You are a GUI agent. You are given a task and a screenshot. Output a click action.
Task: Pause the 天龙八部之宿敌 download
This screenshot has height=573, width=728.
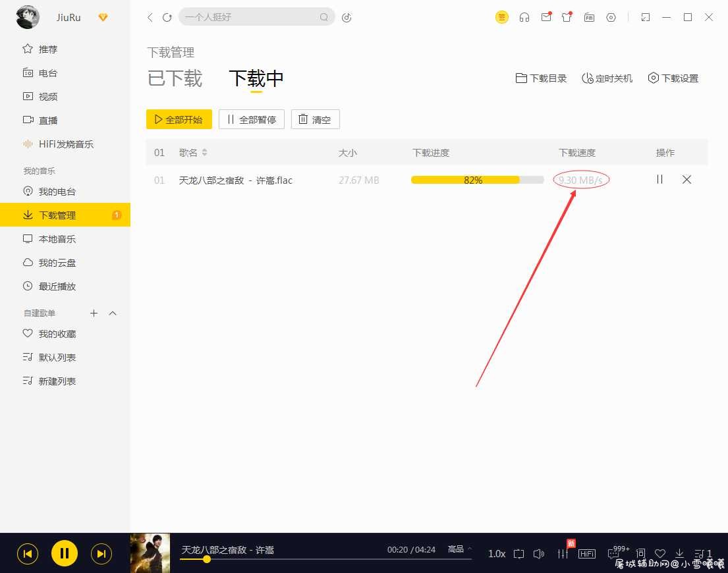click(x=659, y=179)
